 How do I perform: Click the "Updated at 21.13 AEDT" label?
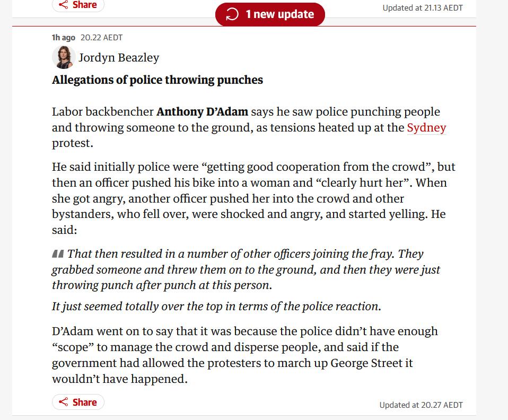point(422,8)
